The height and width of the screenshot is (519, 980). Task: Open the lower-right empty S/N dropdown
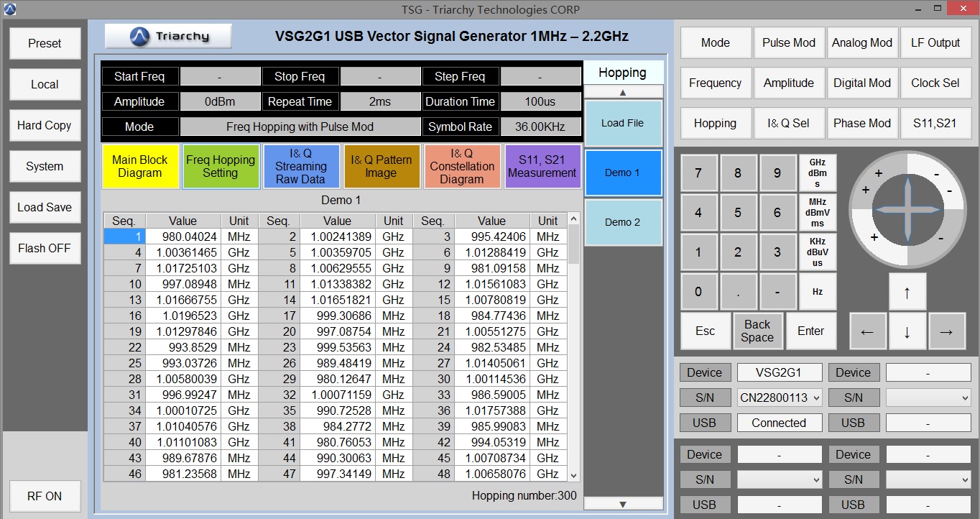click(x=928, y=479)
